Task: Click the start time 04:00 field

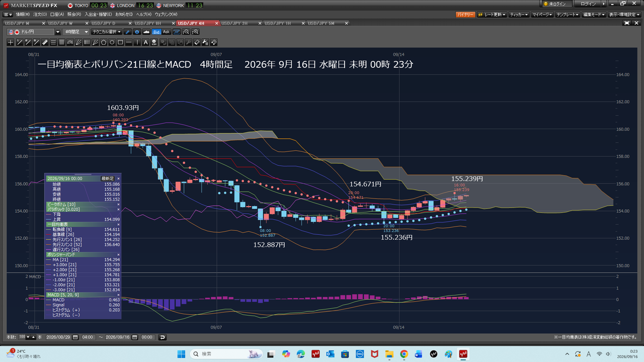Action: click(88, 337)
